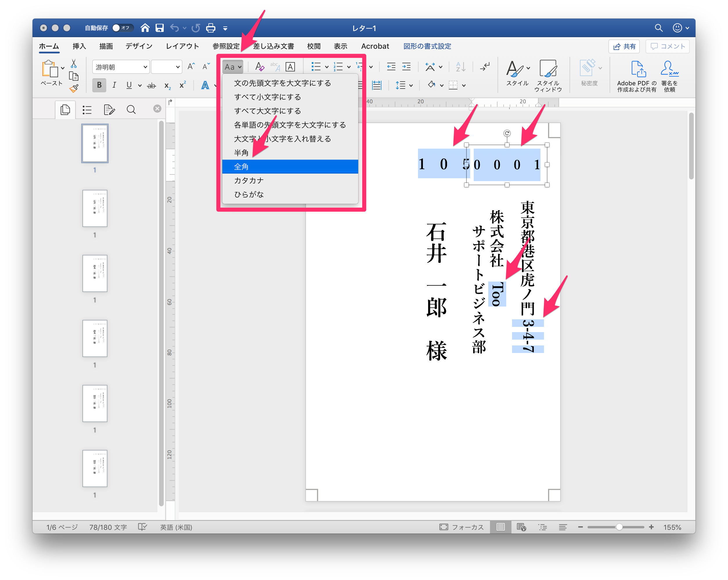Select 半角 in the change case menu
Image resolution: width=728 pixels, height=580 pixels.
pos(290,153)
